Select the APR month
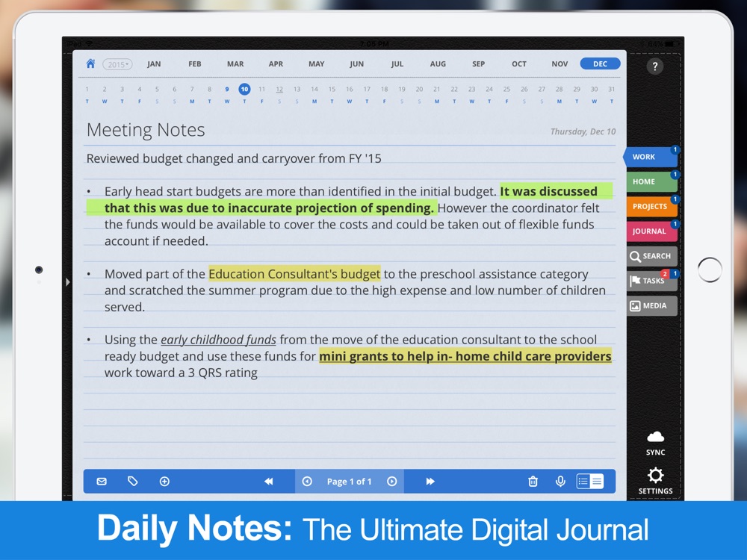The height and width of the screenshot is (560, 747). point(276,63)
